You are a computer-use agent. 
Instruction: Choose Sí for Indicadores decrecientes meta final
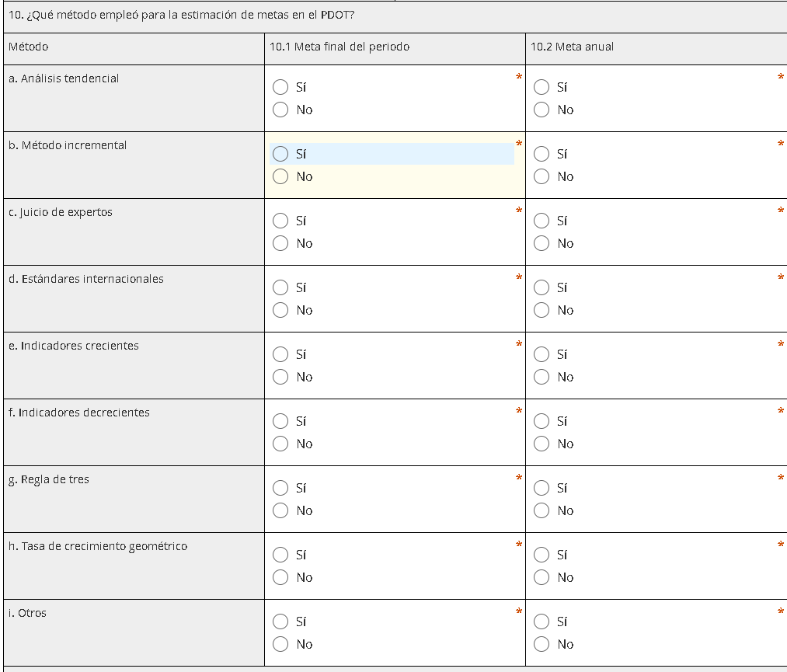280,421
